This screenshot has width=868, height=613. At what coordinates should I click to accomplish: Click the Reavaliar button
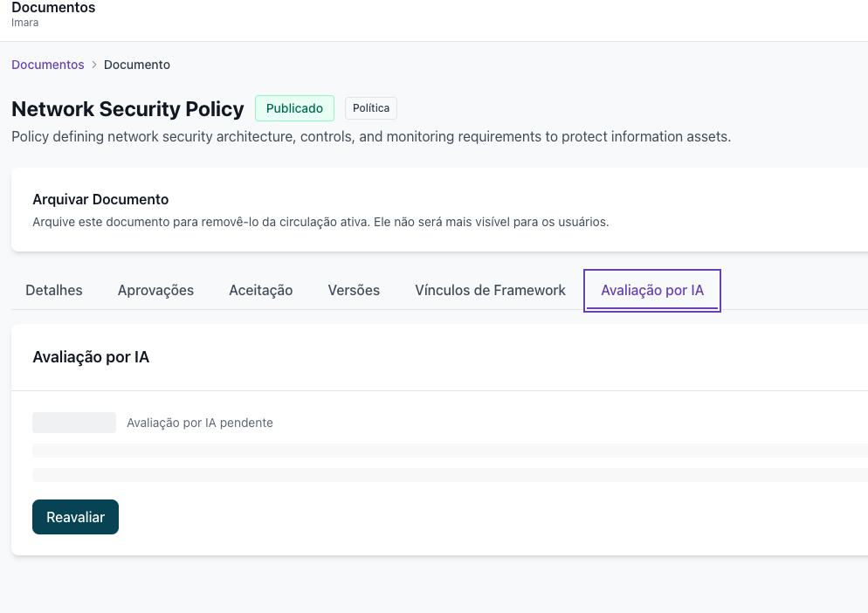[75, 517]
